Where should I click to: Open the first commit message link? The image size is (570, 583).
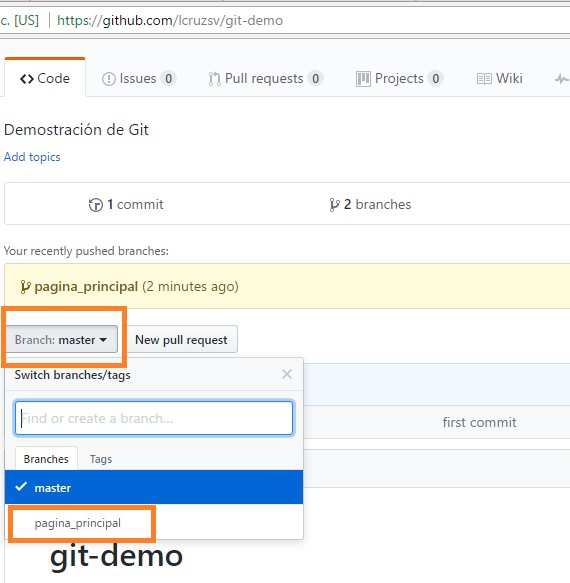(479, 422)
